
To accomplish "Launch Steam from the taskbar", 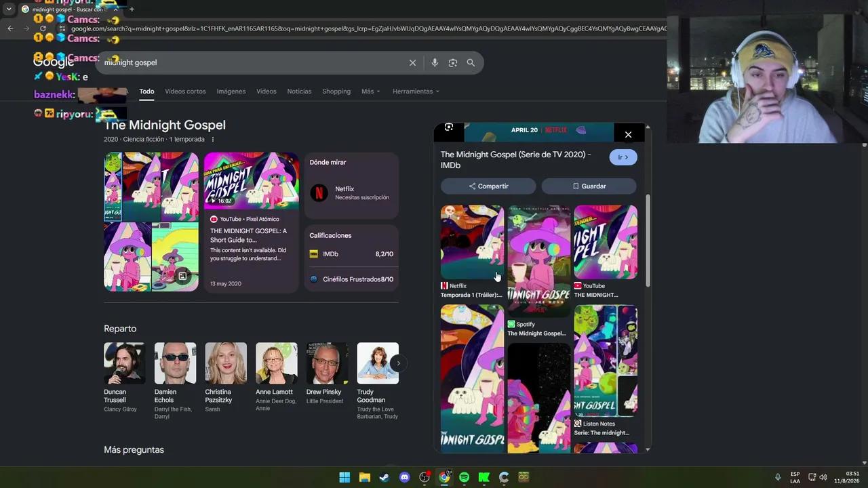I will pyautogui.click(x=384, y=477).
